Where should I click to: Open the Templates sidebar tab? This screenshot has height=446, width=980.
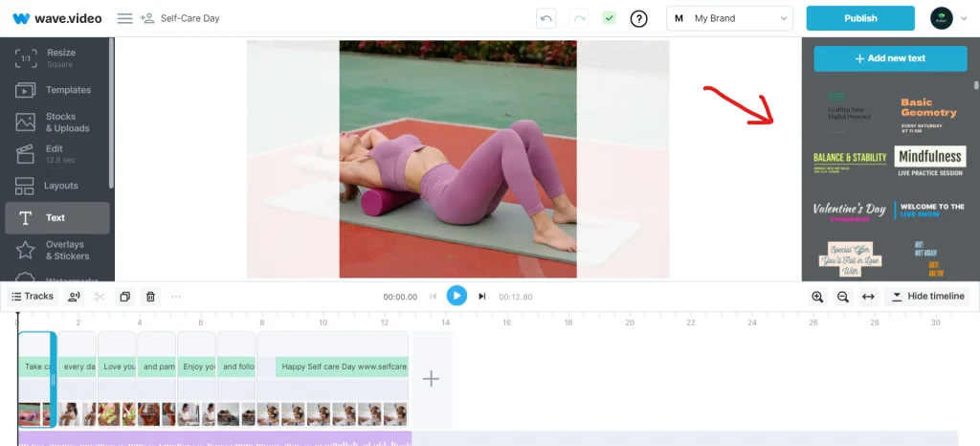point(56,90)
